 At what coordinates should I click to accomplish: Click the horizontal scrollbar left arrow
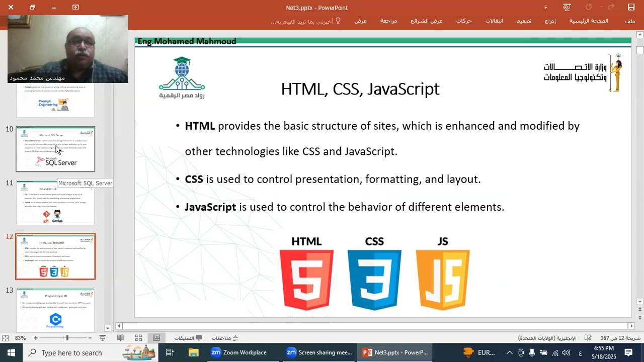coord(119,326)
